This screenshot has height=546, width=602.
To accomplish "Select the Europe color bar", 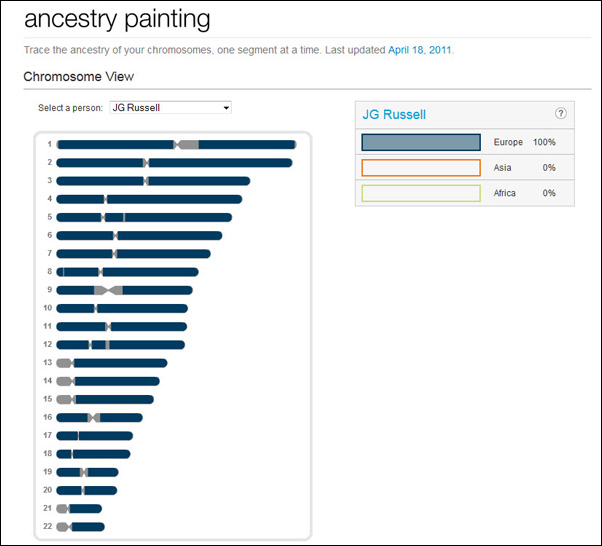I will (x=421, y=142).
